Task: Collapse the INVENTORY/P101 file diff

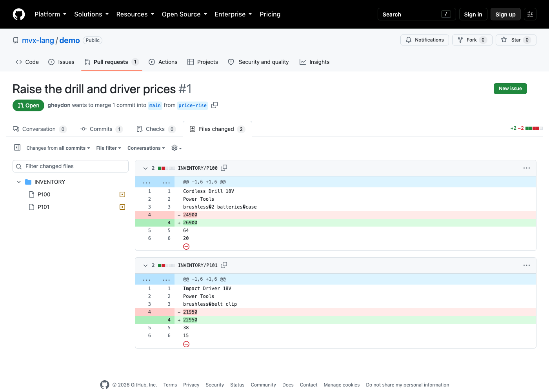Action: (145, 265)
